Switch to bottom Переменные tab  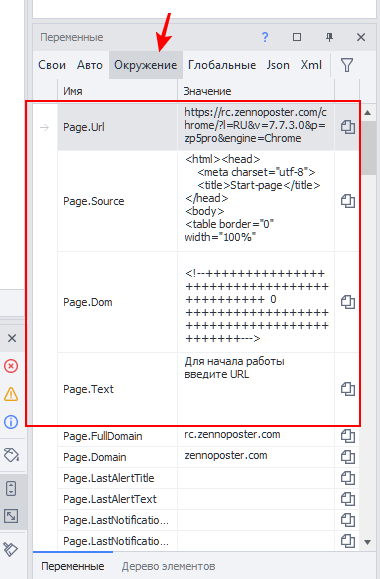click(73, 566)
